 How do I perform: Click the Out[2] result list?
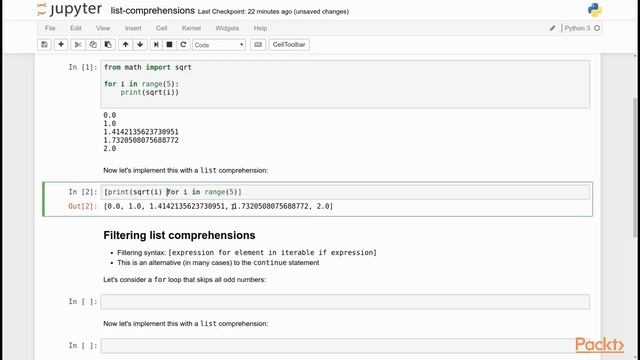pos(218,206)
